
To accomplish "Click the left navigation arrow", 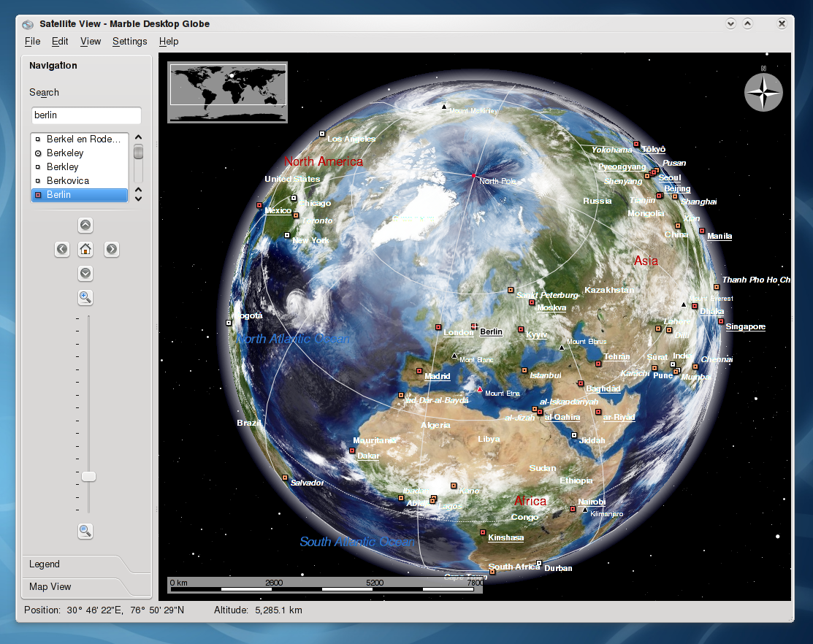I will pos(62,249).
